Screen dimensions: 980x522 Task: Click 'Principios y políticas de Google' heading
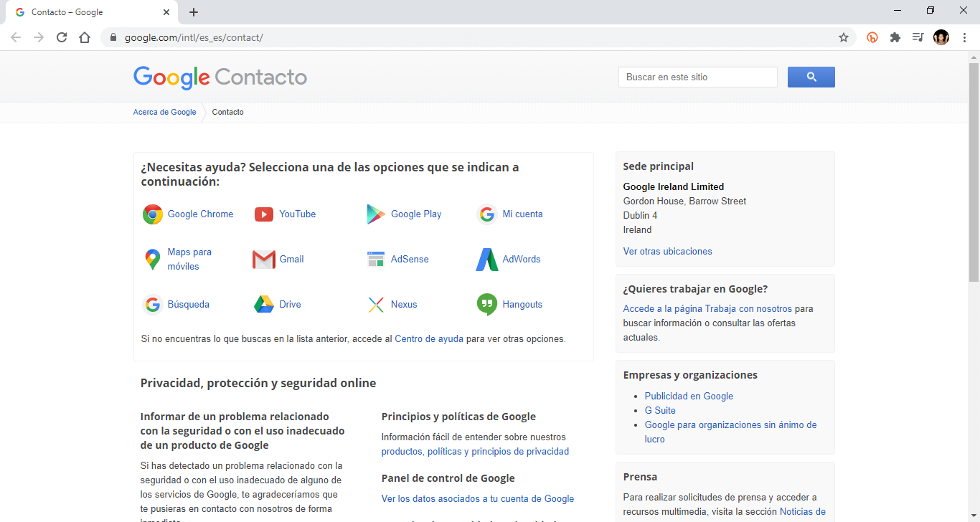tap(458, 417)
